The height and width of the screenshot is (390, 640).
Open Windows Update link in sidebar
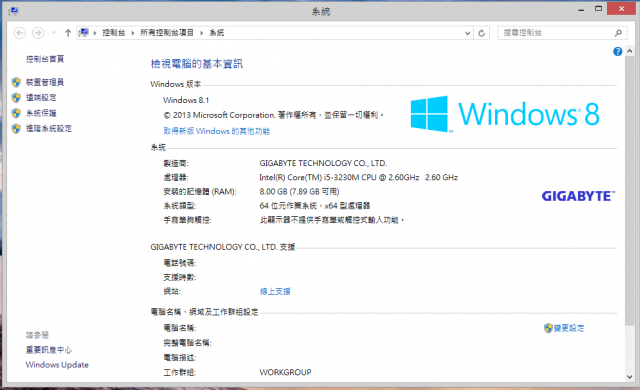click(57, 365)
